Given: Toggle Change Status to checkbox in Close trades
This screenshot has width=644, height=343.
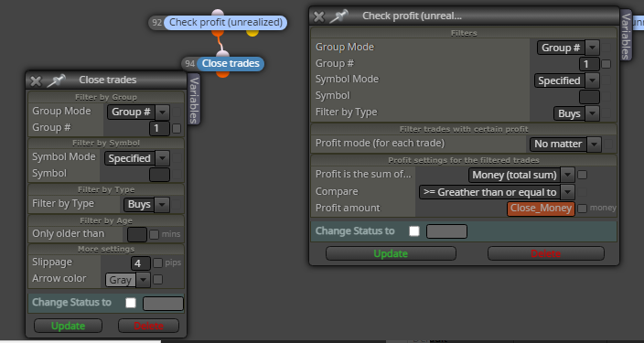Looking at the screenshot, I should click(131, 303).
